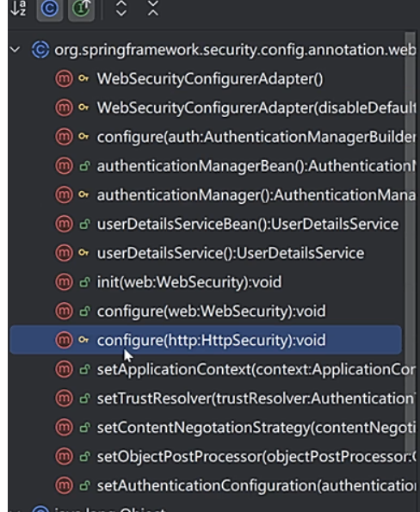Click protected key icon of configure(auth row
This screenshot has height=512, width=420.
coord(83,137)
